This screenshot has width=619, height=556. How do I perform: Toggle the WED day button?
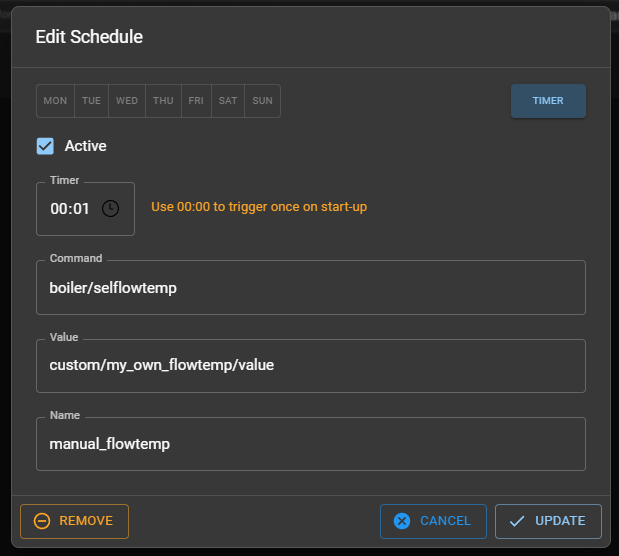(x=127, y=101)
